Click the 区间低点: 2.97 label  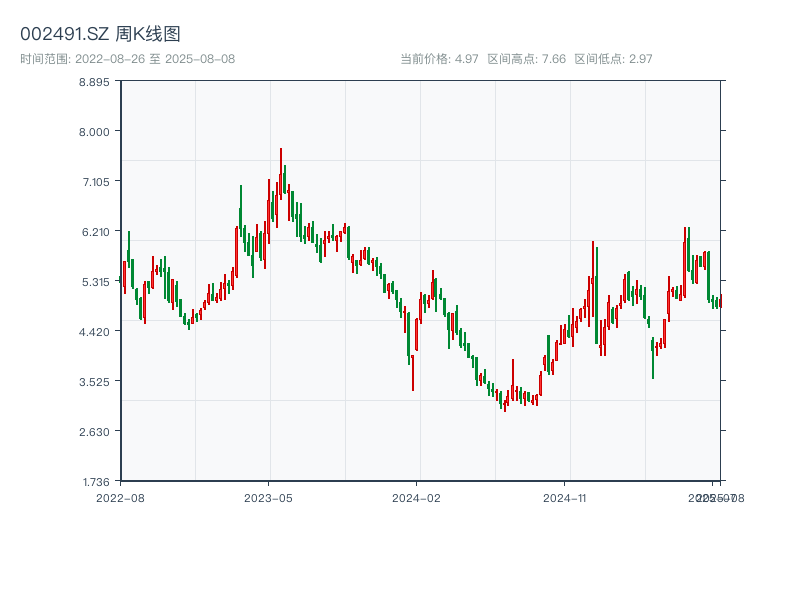(613, 59)
